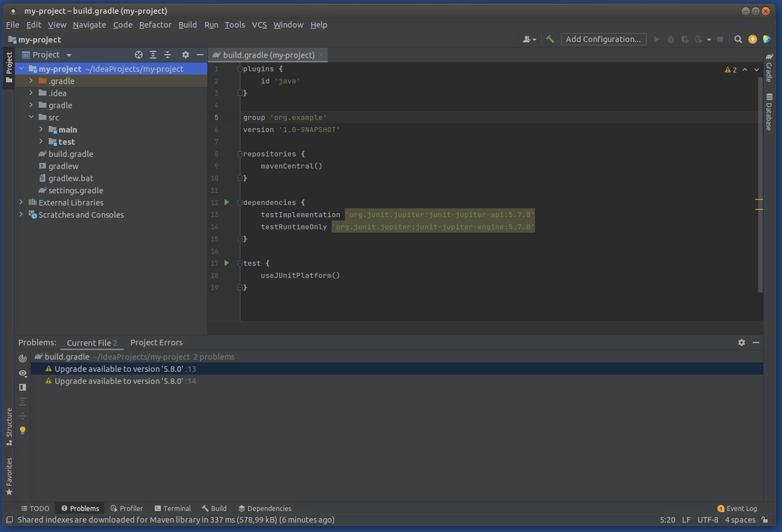Click the Stop square icon
782x532 pixels.
[x=720, y=39]
